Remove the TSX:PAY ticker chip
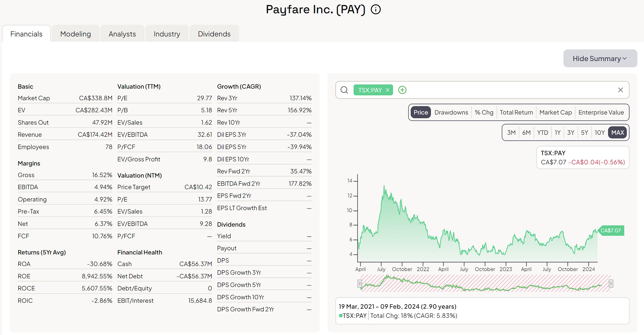The width and height of the screenshot is (644, 335). (387, 90)
